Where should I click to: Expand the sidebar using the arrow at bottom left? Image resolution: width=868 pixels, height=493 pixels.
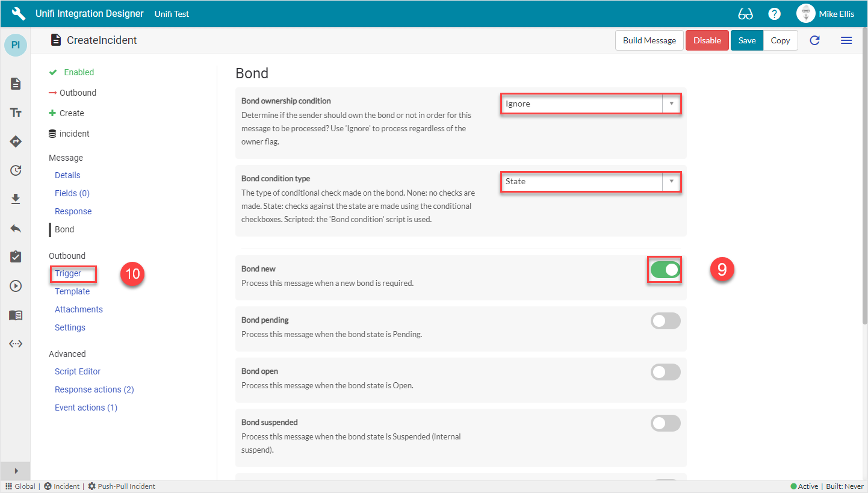tap(15, 471)
